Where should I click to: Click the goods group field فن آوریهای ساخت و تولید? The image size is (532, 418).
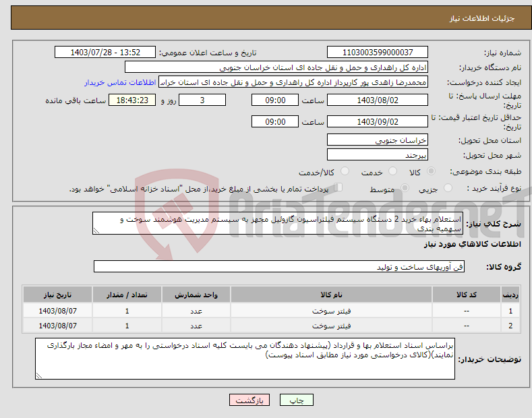tap(279, 267)
